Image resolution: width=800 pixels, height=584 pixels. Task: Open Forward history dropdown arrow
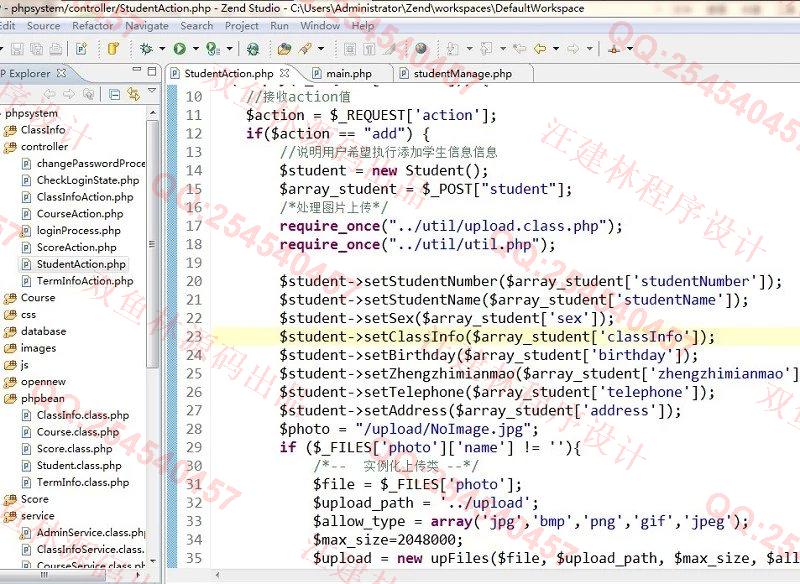click(590, 49)
